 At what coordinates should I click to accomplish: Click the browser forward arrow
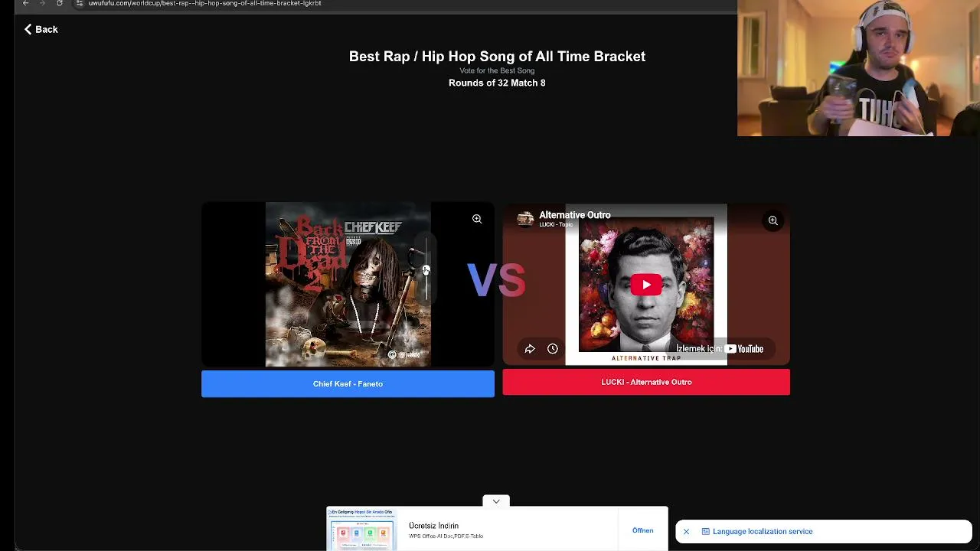tap(42, 3)
